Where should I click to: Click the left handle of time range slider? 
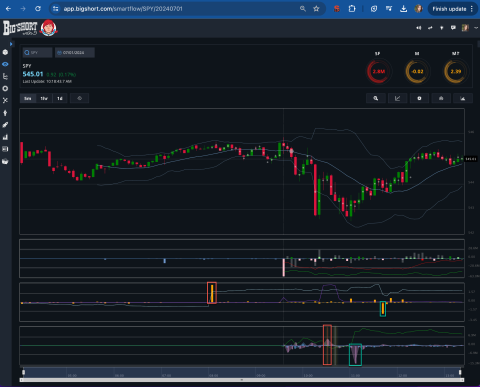[23, 372]
